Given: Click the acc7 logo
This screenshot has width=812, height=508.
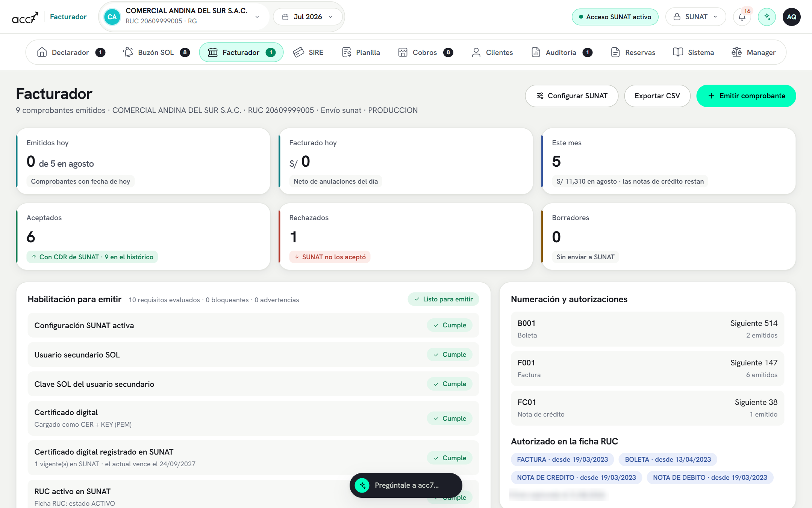Looking at the screenshot, I should tap(25, 17).
